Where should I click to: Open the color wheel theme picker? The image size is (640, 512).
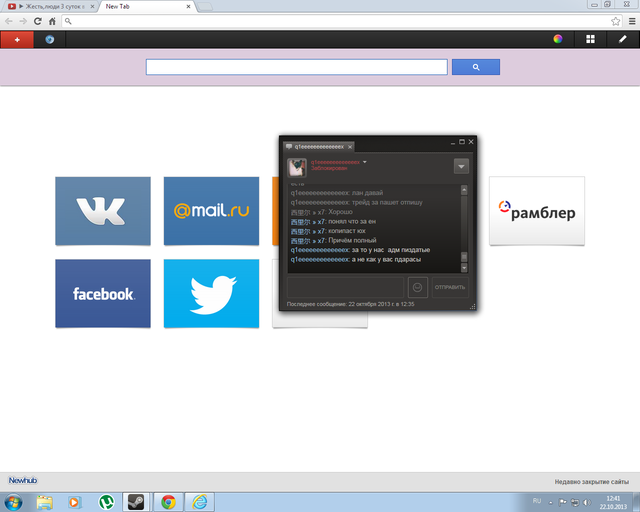[x=558, y=39]
